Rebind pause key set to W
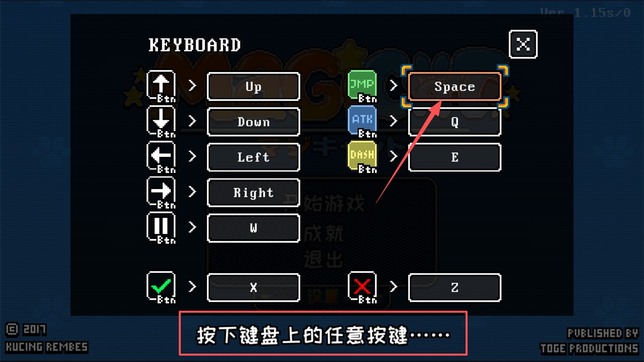This screenshot has width=644, height=362. [x=254, y=228]
